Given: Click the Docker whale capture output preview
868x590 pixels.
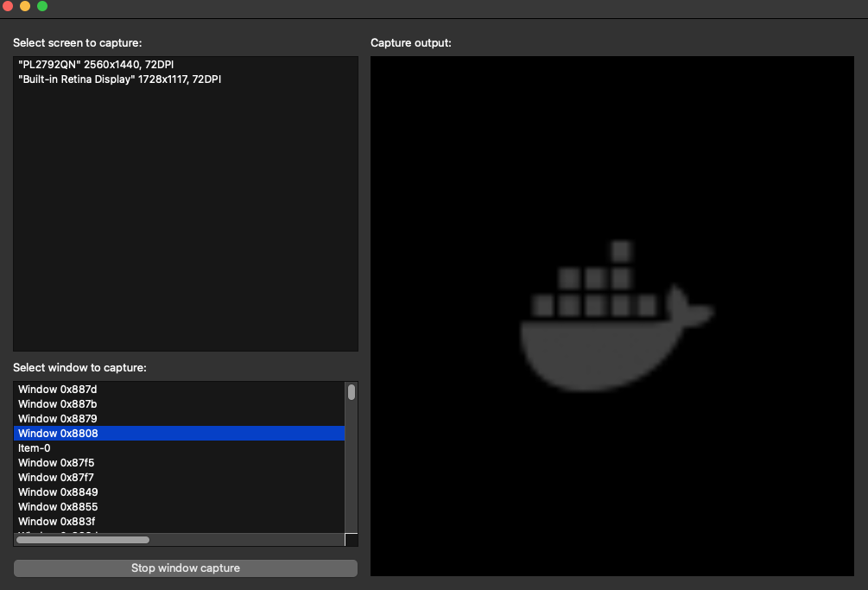Looking at the screenshot, I should [612, 316].
